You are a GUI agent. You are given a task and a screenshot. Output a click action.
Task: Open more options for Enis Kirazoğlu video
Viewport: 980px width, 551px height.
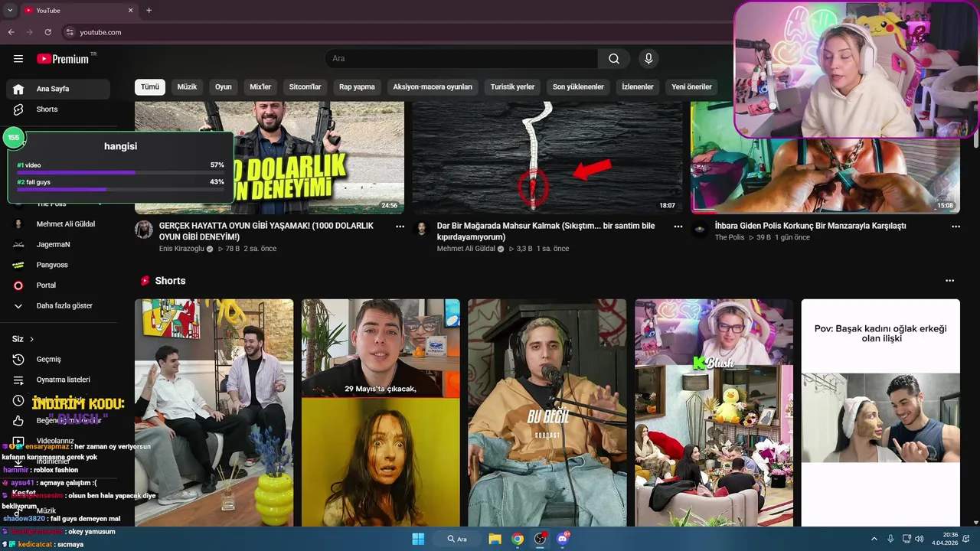400,227
